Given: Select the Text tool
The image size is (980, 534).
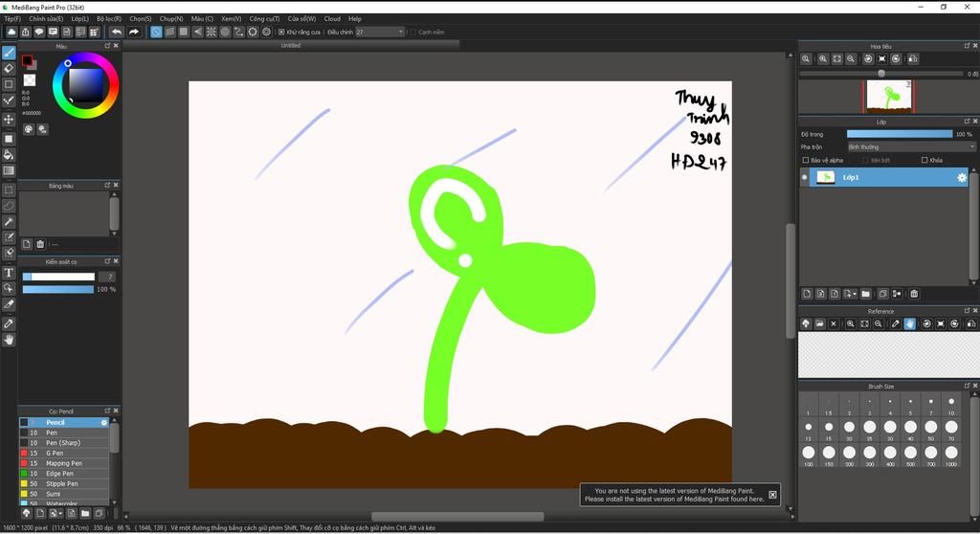Looking at the screenshot, I should point(9,273).
